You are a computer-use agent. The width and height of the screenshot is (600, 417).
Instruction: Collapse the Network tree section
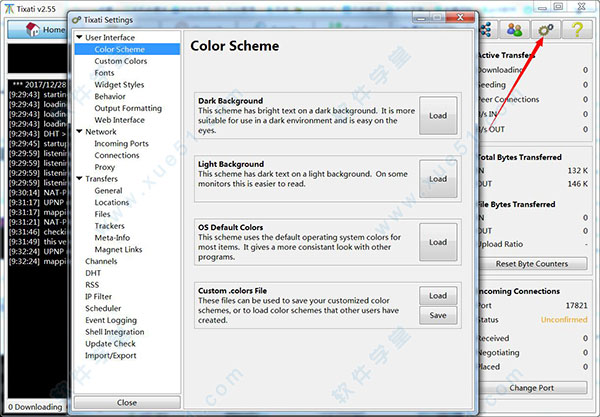(x=79, y=132)
